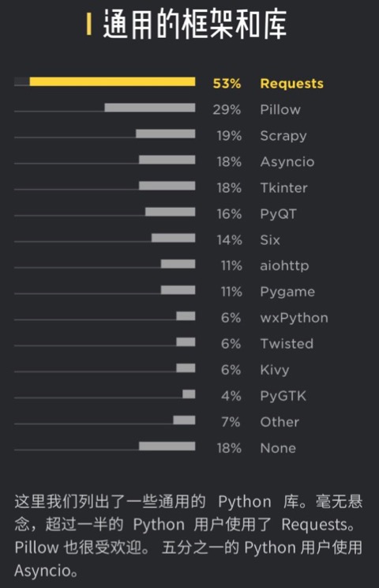The image size is (379, 588).
Task: Select the PyQT bar
Action: 170,212
